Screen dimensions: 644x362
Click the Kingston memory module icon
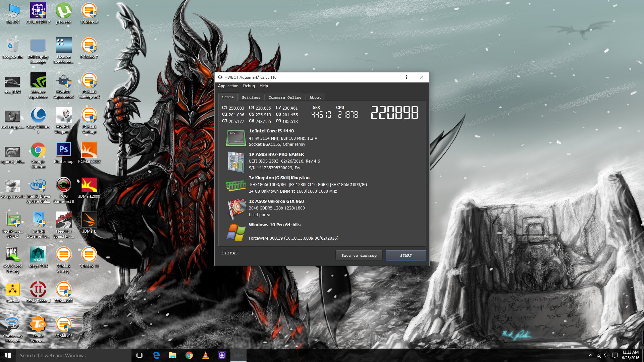(236, 185)
